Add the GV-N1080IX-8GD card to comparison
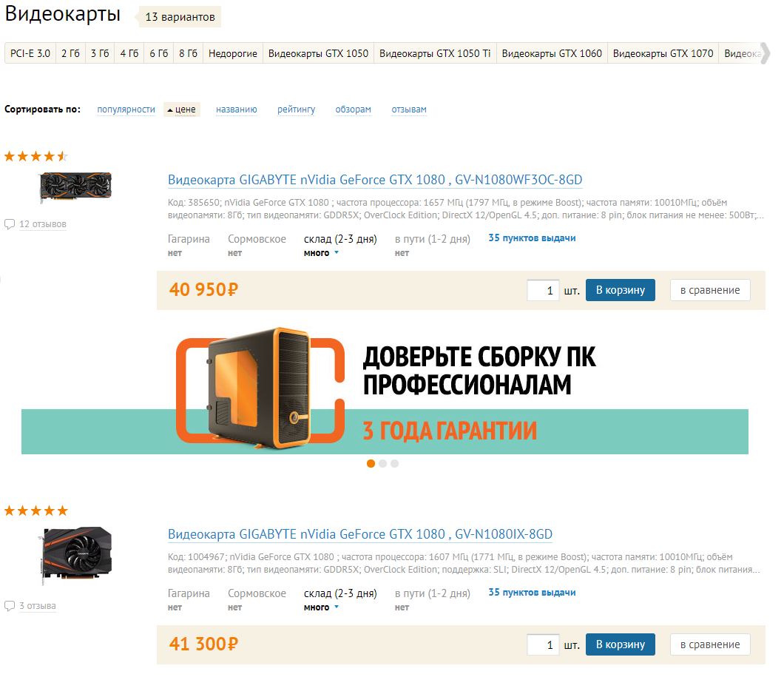 click(x=710, y=644)
